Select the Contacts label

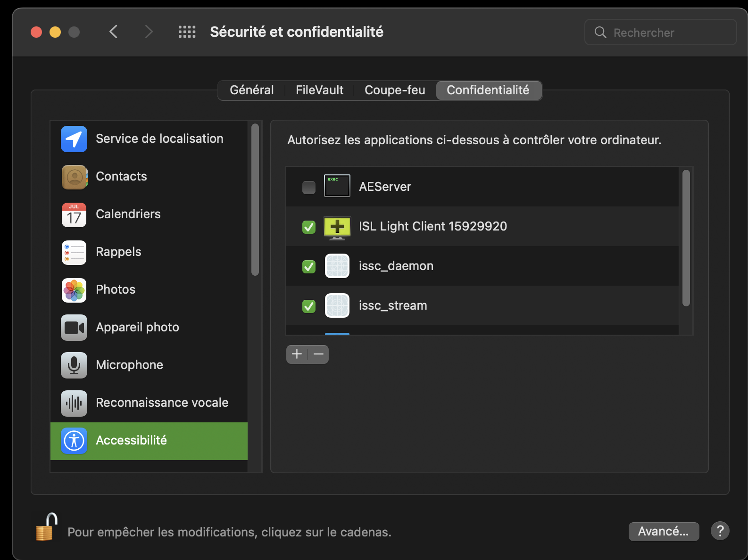click(x=121, y=176)
